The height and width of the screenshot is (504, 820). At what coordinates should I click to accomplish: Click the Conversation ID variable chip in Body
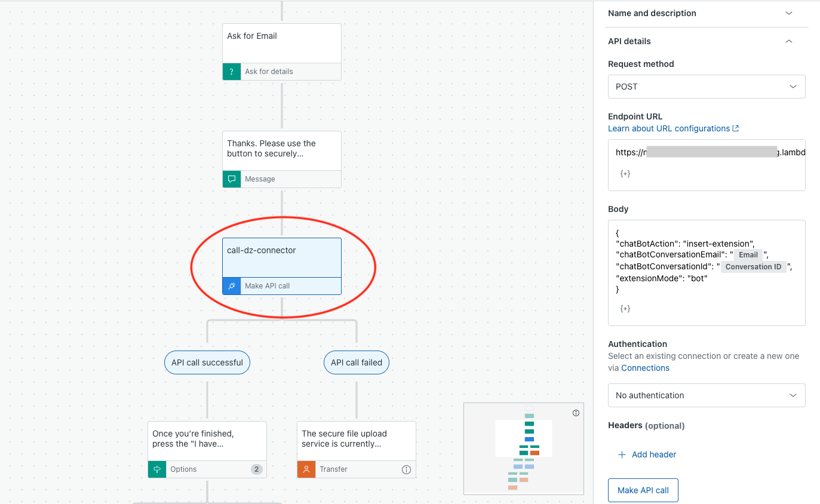point(753,267)
